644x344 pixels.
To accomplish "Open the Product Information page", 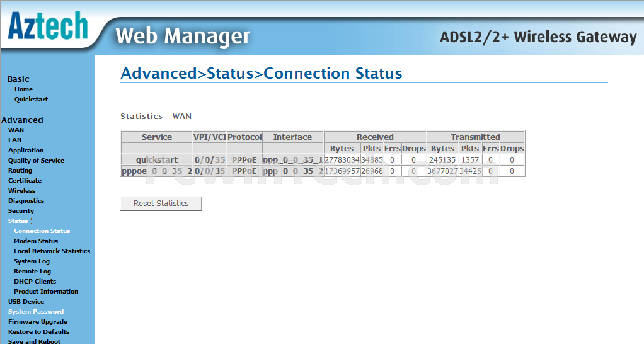I will coord(46,292).
